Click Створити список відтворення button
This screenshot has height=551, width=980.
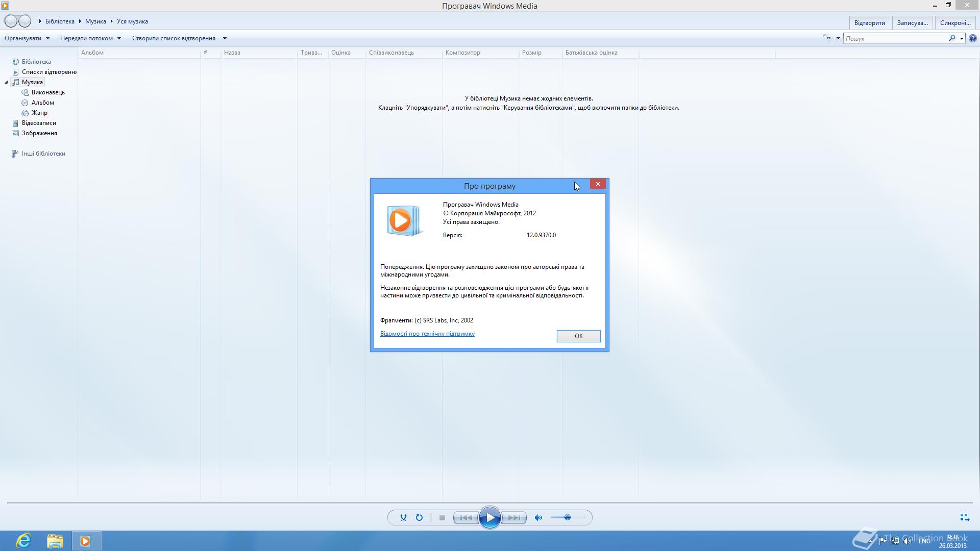[174, 38]
